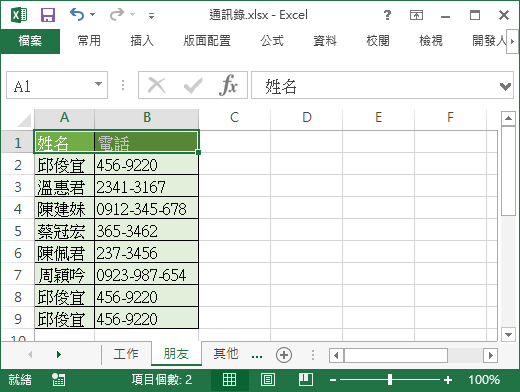Image resolution: width=520 pixels, height=392 pixels.
Task: Select cell containing 蔡冠宏
Action: [64, 231]
